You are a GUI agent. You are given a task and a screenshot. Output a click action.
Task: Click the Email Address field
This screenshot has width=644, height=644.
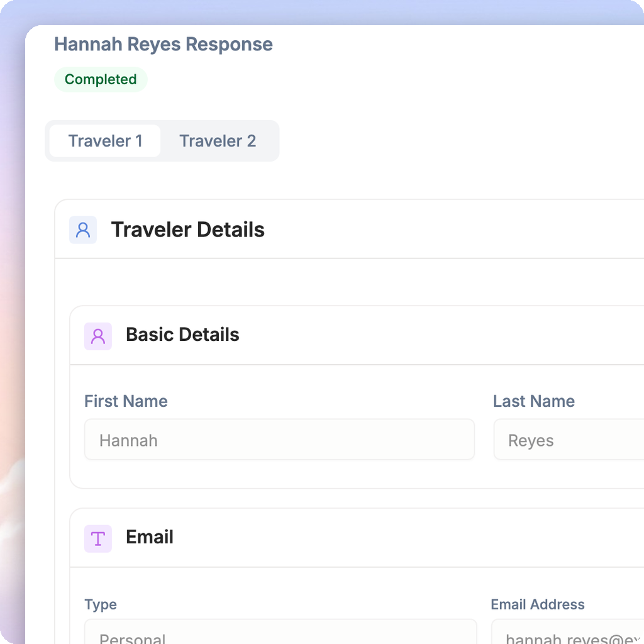click(x=568, y=631)
